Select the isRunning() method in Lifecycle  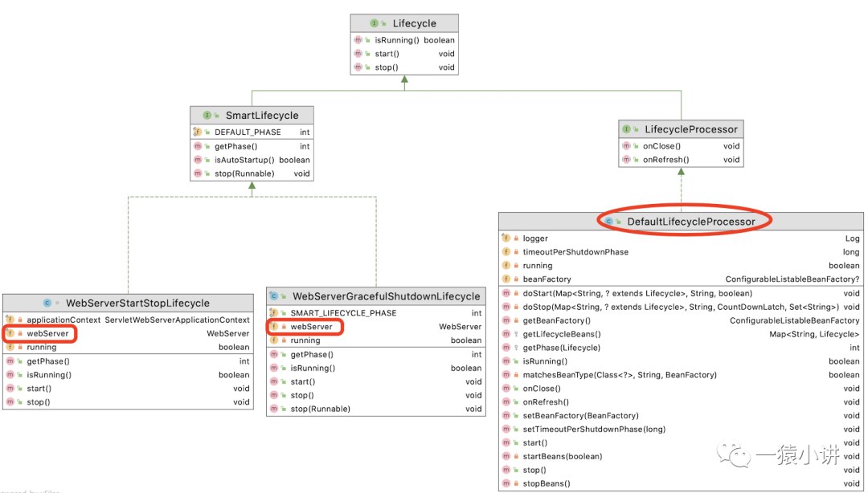(404, 40)
